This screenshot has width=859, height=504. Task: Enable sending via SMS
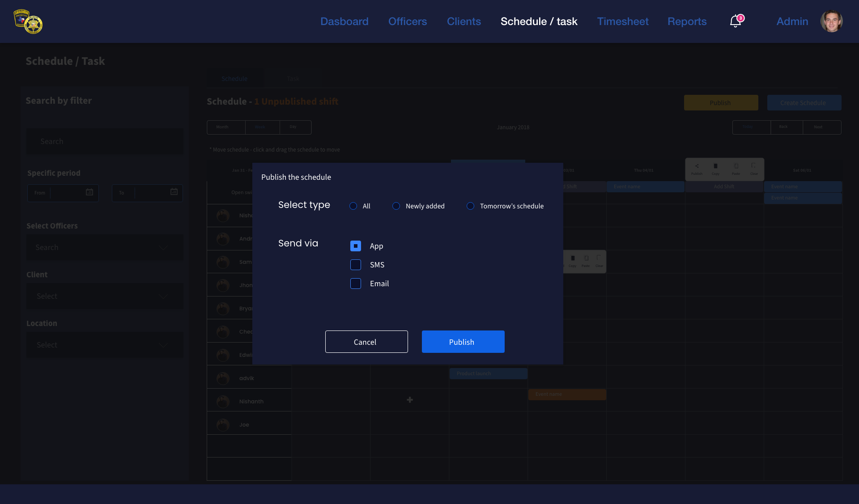click(356, 265)
